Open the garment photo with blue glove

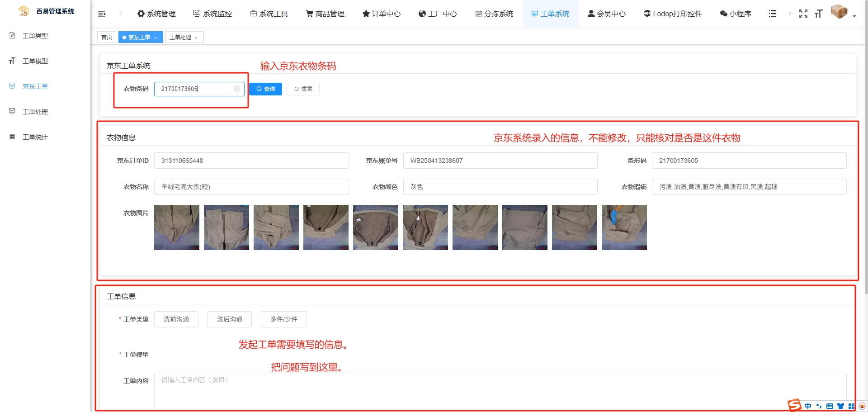pyautogui.click(x=624, y=227)
